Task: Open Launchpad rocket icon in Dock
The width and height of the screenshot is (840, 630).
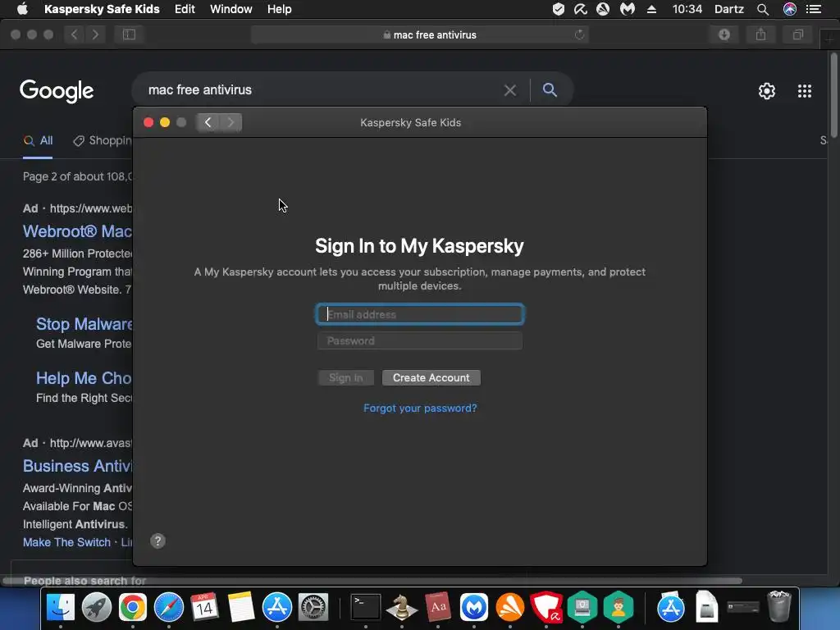Action: pyautogui.click(x=97, y=607)
